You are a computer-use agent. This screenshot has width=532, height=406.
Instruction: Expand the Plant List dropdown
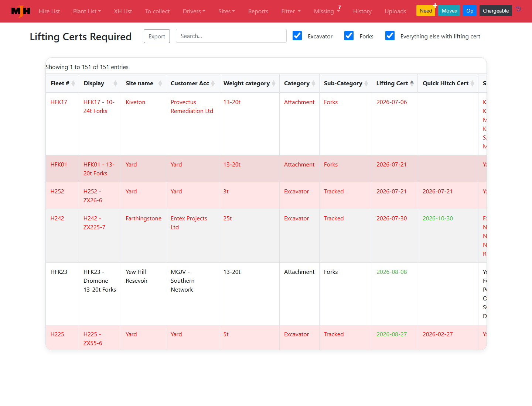click(87, 11)
